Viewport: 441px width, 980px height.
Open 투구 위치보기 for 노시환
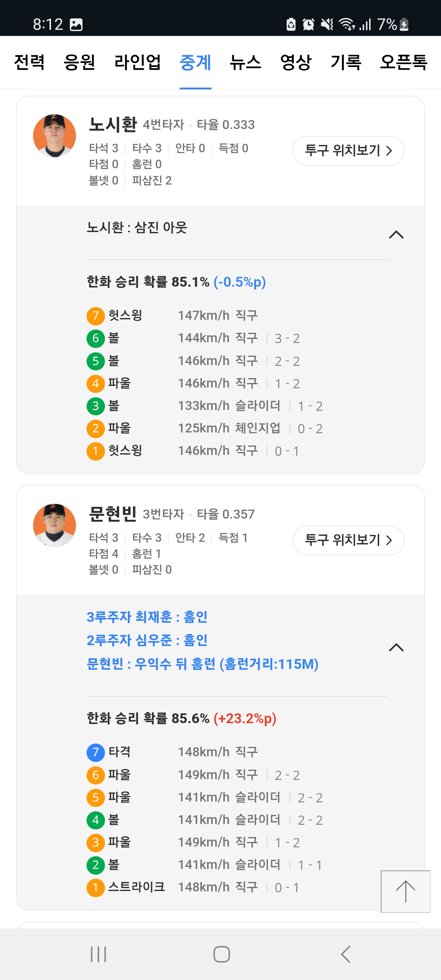pos(348,151)
